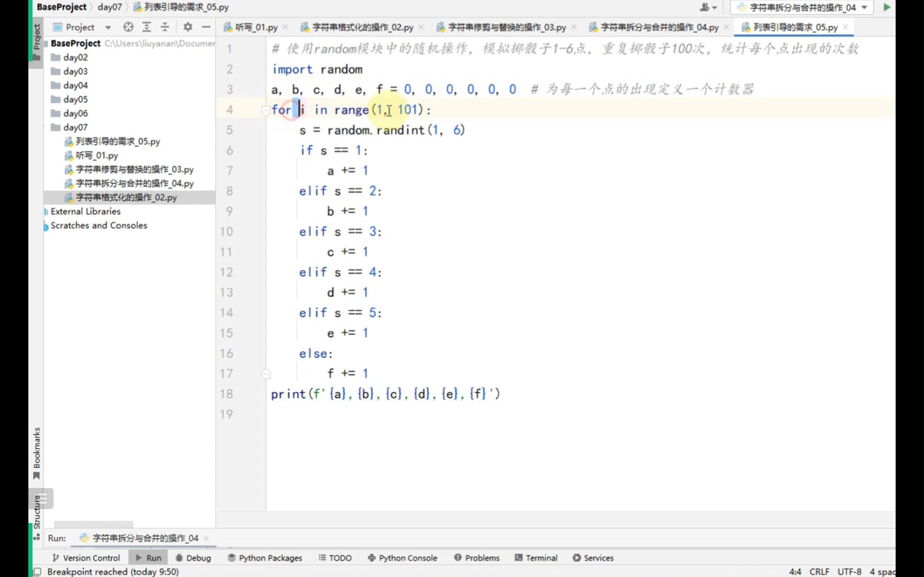Toggle tool window quick-access icon in status bar
The width and height of the screenshot is (924, 577).
tap(37, 572)
